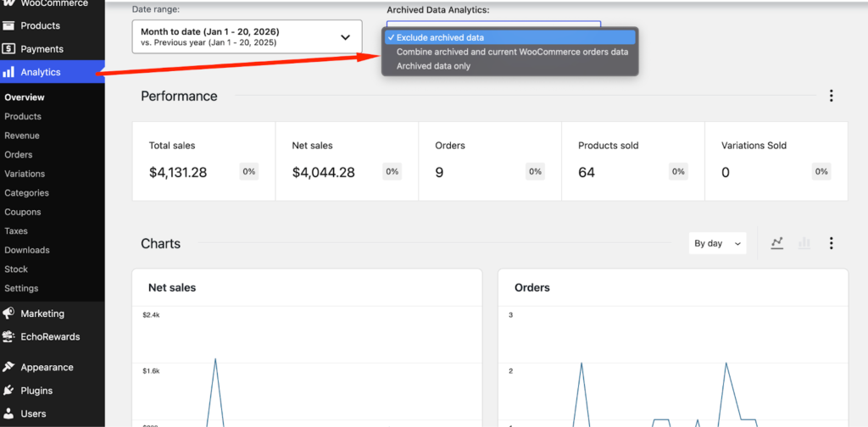The image size is (868, 427).
Task: Click the 0% badge on Products sold
Action: (678, 171)
